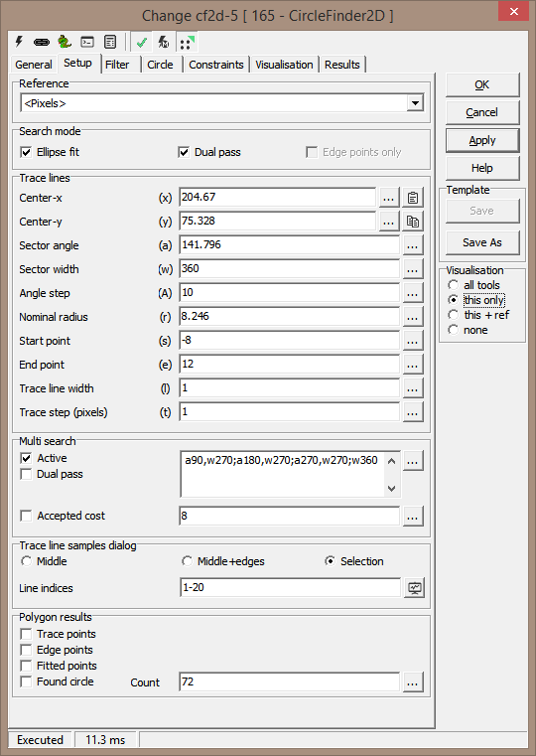
Task: Toggle the four dots with green corner icon
Action: coord(187,43)
